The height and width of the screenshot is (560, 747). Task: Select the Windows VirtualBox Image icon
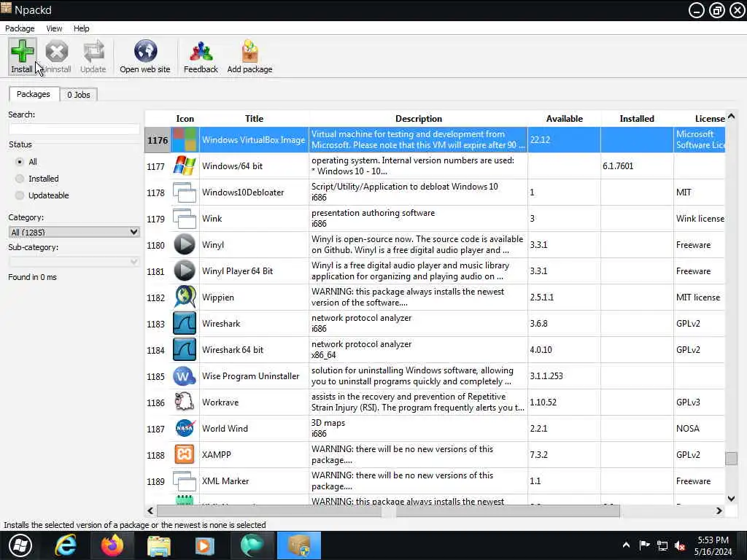tap(185, 140)
